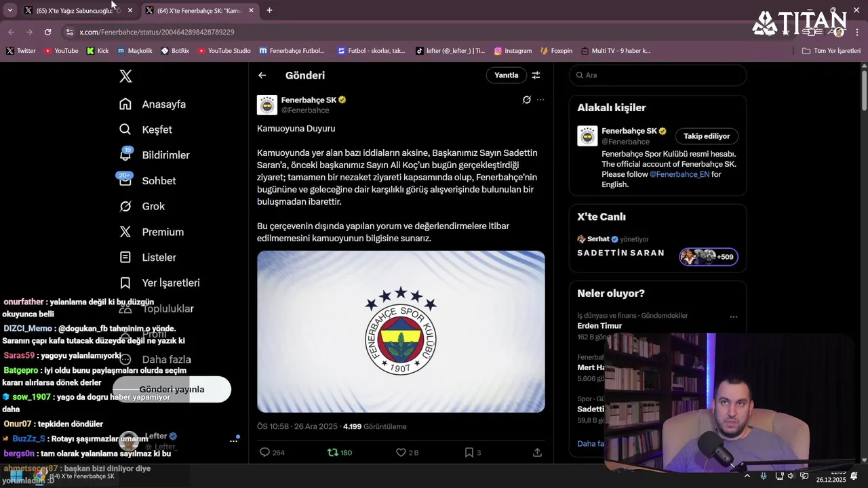Open Fenerbahçe Futbol bookmark

[x=292, y=51]
